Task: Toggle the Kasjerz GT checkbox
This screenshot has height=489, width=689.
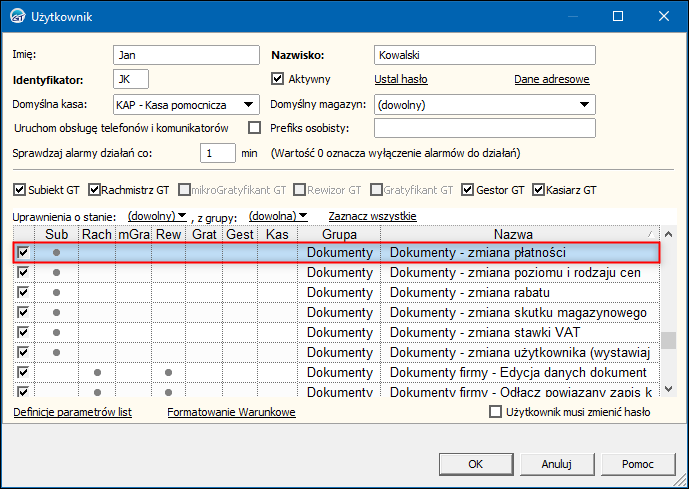Action: coord(538,189)
